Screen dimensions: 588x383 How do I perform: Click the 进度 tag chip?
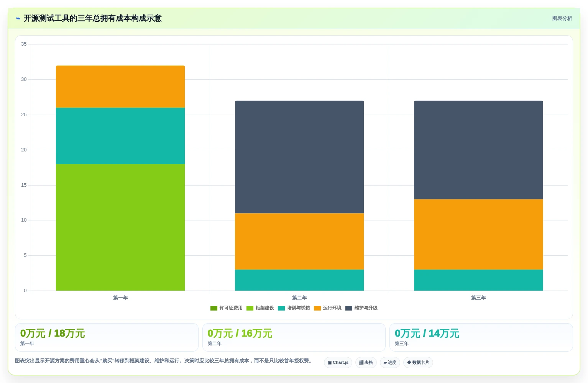tap(390, 363)
